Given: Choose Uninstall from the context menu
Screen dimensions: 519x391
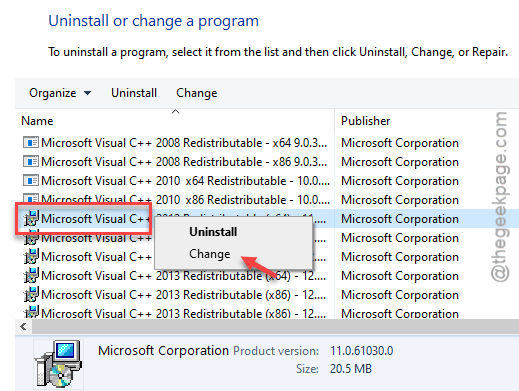Looking at the screenshot, I should coord(213,232).
